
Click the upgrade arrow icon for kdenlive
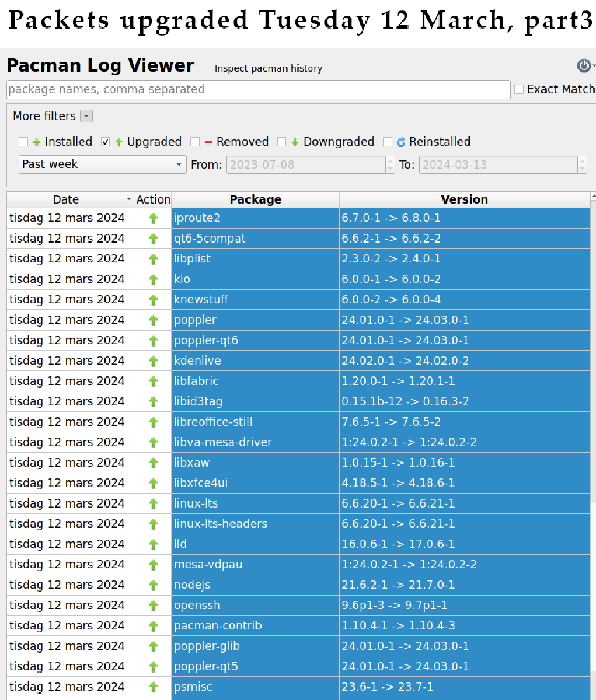tap(153, 361)
